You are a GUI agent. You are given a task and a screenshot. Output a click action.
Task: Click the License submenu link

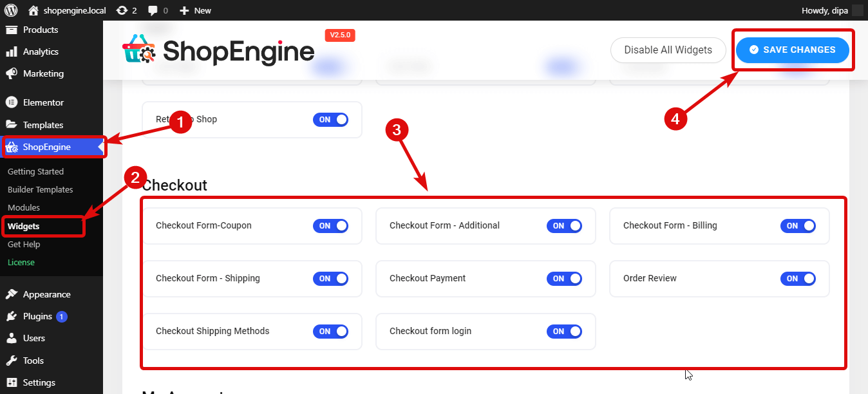tap(21, 263)
